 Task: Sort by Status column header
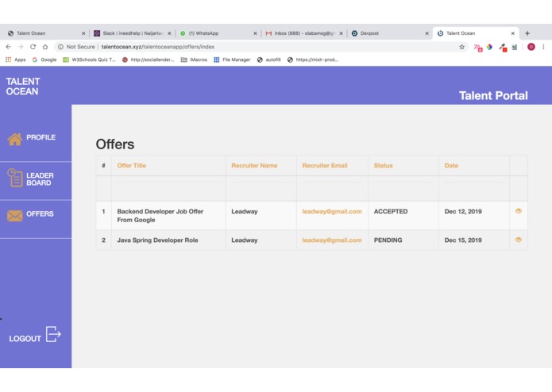(x=383, y=166)
